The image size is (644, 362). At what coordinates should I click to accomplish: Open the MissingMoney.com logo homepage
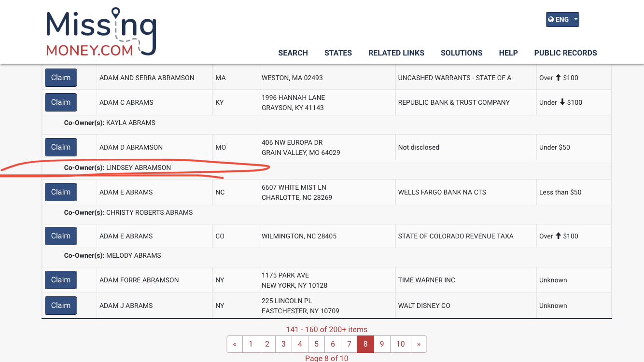101,32
